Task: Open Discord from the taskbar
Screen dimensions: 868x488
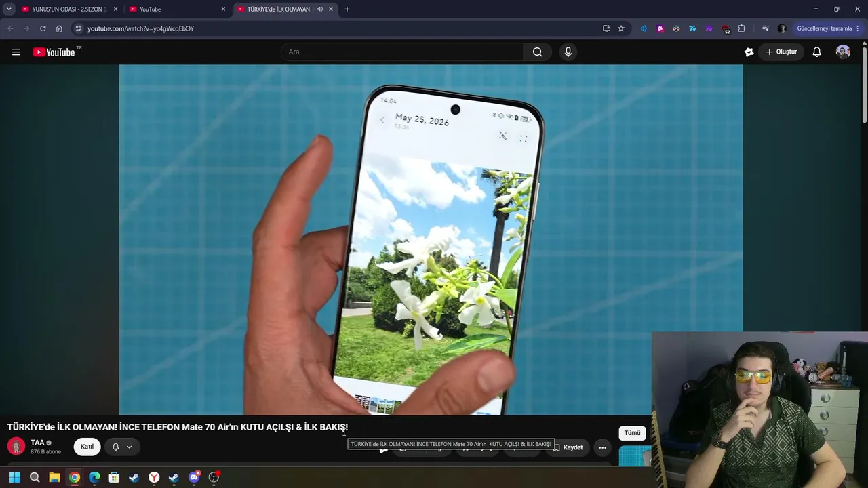Action: click(194, 477)
